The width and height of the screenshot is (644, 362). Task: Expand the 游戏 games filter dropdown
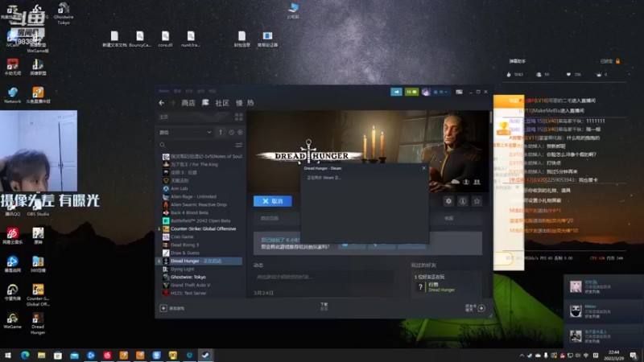tap(185, 132)
